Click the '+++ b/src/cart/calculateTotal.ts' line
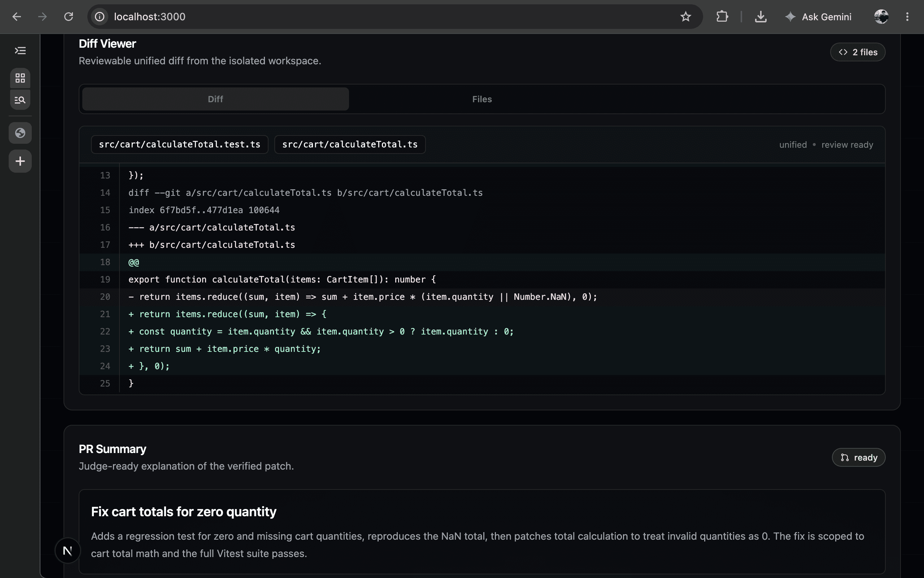This screenshot has width=924, height=578. (x=482, y=245)
